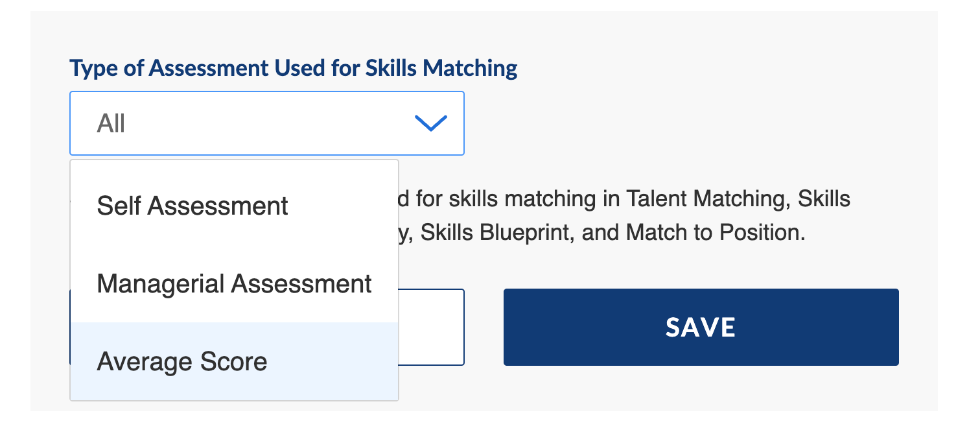Set skills matching to Self Assessment
The width and height of the screenshot is (980, 430).
[x=192, y=206]
